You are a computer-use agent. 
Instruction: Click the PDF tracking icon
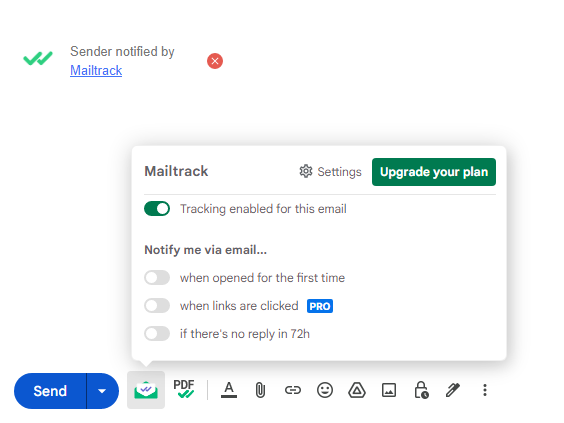(184, 389)
